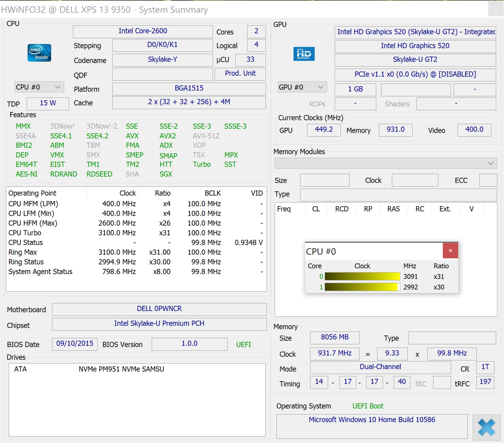Viewport: 504px width, 443px height.
Task: Click the AVX2 feature label
Action: click(x=168, y=136)
